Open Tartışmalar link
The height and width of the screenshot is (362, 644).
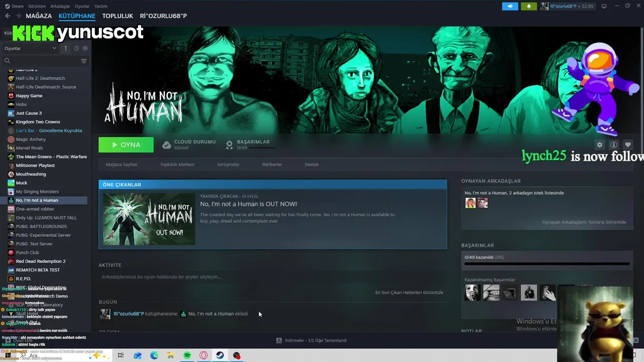click(228, 164)
